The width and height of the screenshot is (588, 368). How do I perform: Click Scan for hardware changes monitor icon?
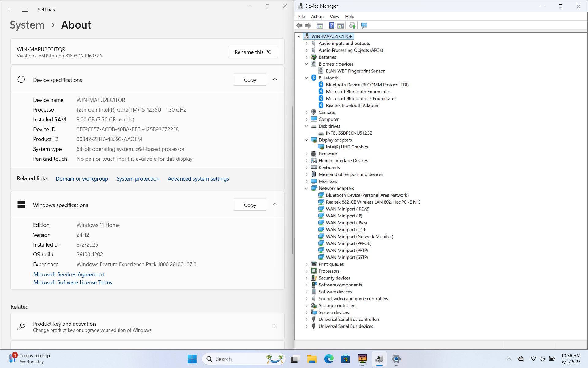364,26
